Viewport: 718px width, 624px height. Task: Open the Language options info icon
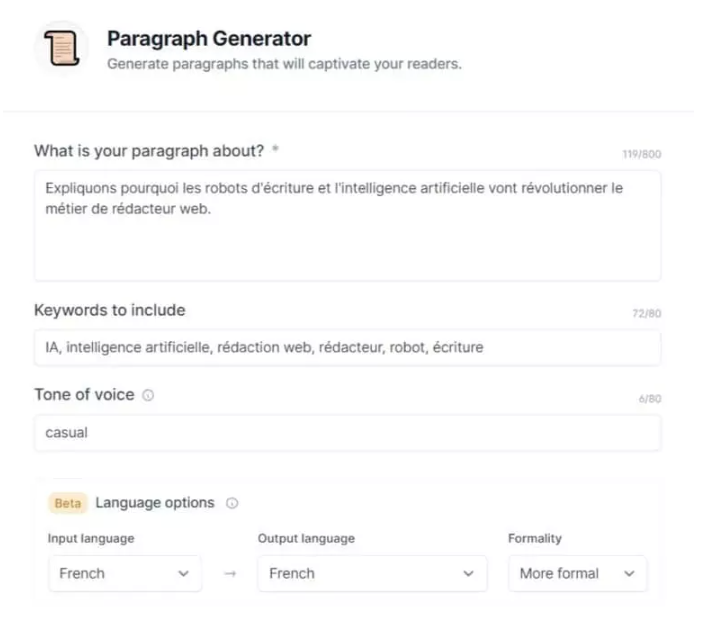[x=232, y=503]
